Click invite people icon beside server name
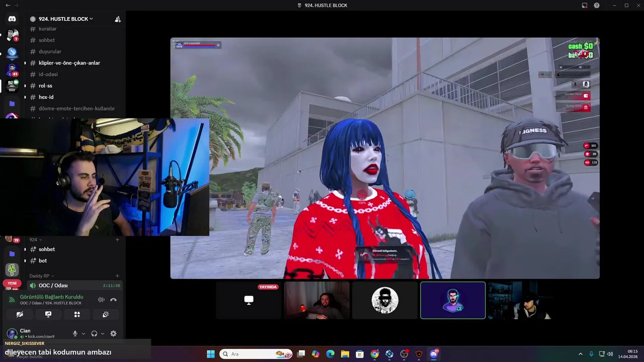Image resolution: width=644 pixels, height=362 pixels. click(x=118, y=19)
